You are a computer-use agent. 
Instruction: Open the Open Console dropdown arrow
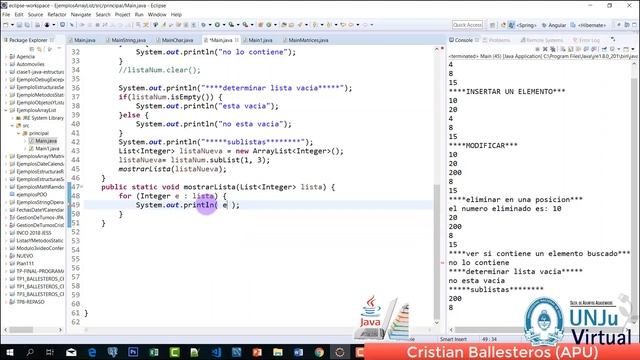633,49
